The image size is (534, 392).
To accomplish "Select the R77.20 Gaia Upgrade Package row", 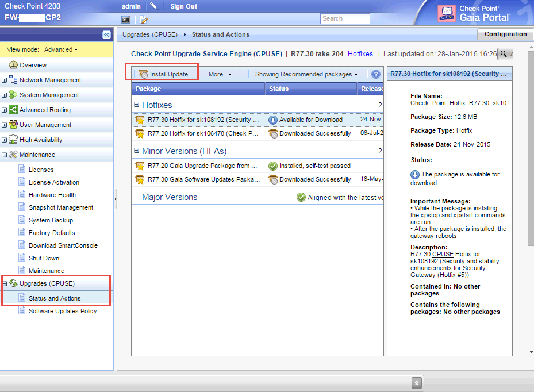I will (258, 166).
